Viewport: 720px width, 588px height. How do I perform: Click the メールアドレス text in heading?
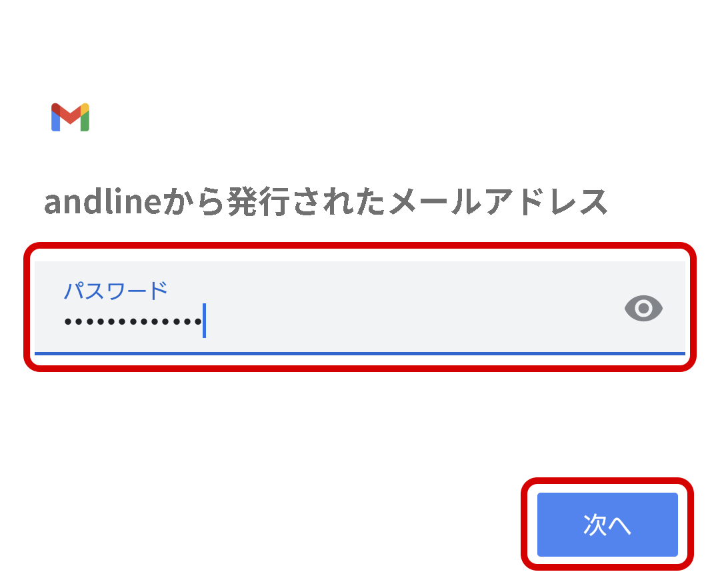(x=497, y=202)
